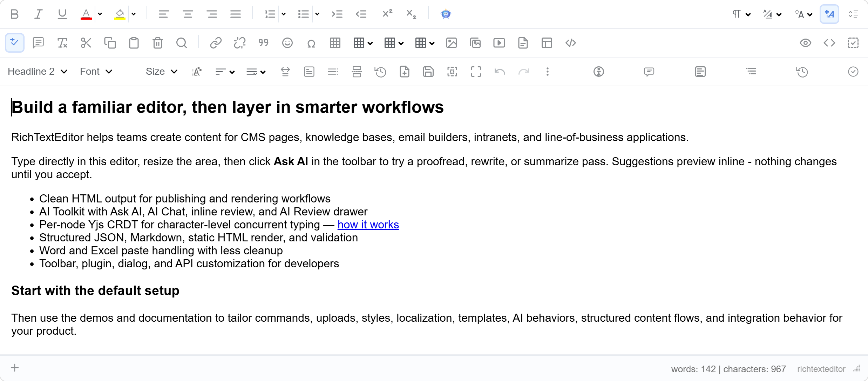Open the Headline 2 paragraph style dropdown
The height and width of the screenshot is (381, 868).
click(x=38, y=72)
